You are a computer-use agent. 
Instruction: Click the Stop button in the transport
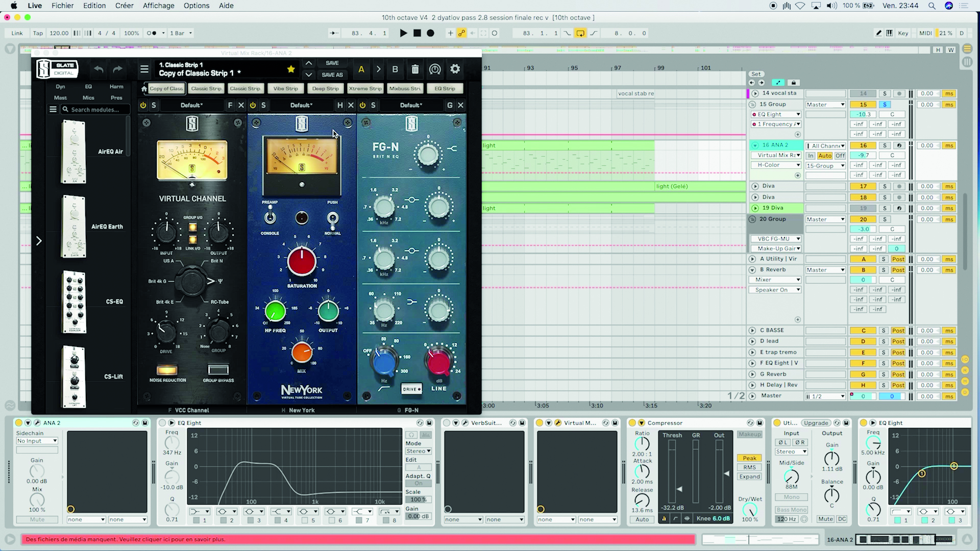pos(417,33)
